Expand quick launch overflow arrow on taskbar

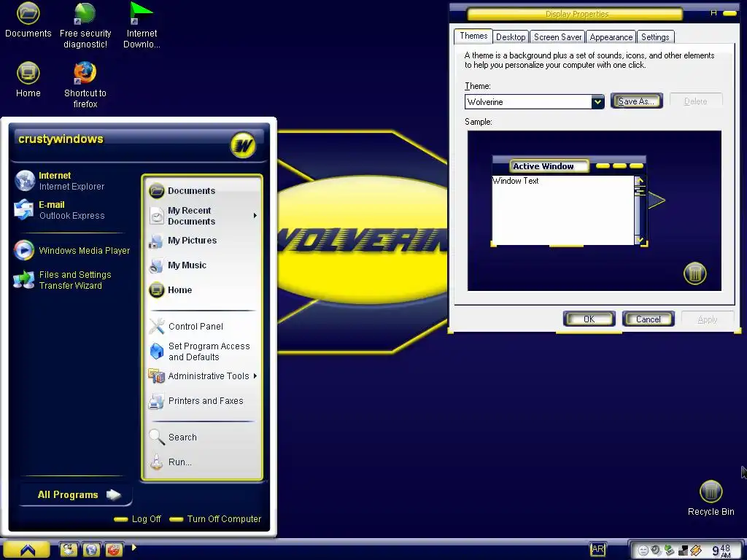(x=134, y=547)
